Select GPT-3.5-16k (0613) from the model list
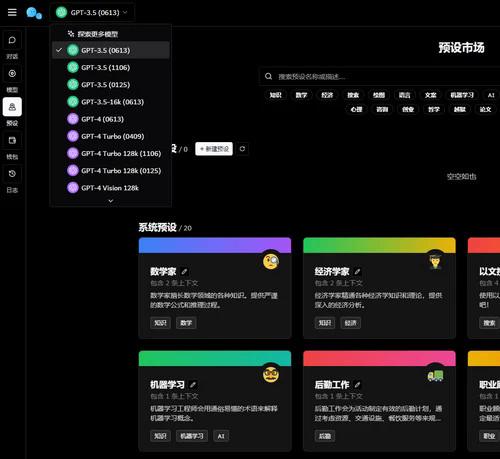 coord(111,102)
